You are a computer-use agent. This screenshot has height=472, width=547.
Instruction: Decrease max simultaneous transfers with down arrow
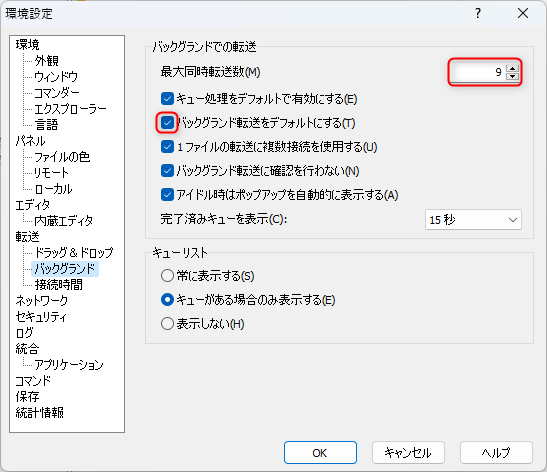tap(512, 76)
